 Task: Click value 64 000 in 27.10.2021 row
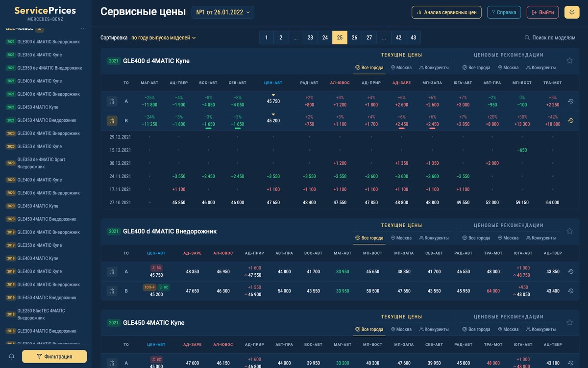pyautogui.click(x=552, y=202)
